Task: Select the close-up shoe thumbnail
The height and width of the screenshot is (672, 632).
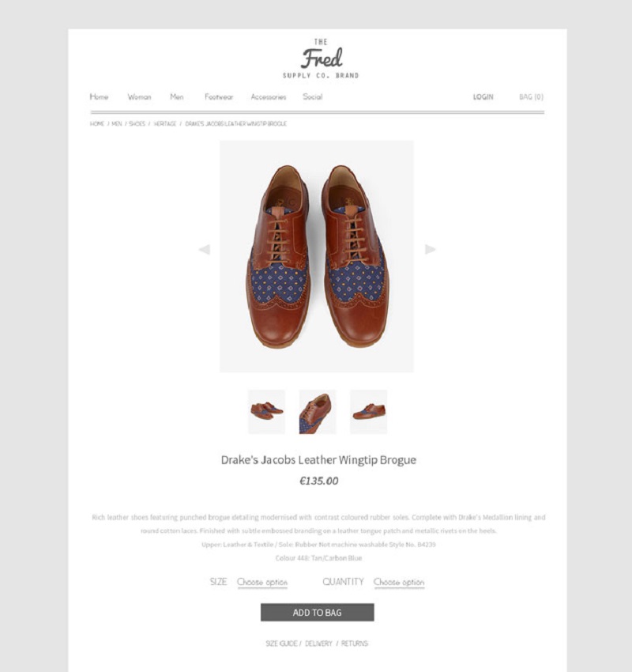Action: (x=318, y=412)
